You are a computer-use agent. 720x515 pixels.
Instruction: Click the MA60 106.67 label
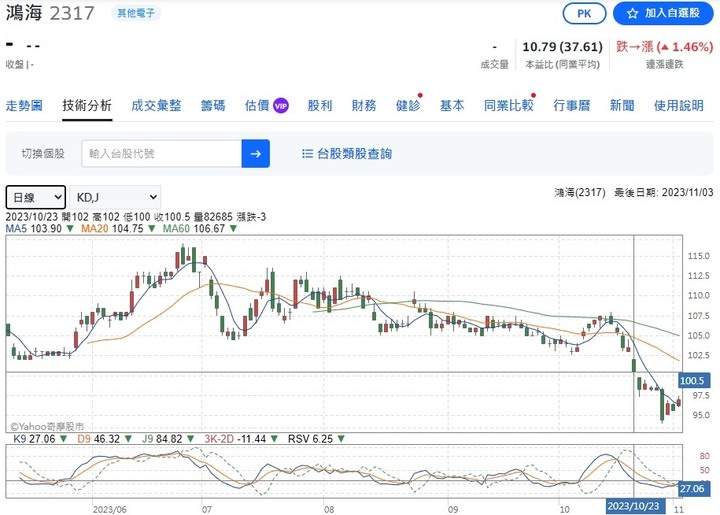pyautogui.click(x=194, y=229)
